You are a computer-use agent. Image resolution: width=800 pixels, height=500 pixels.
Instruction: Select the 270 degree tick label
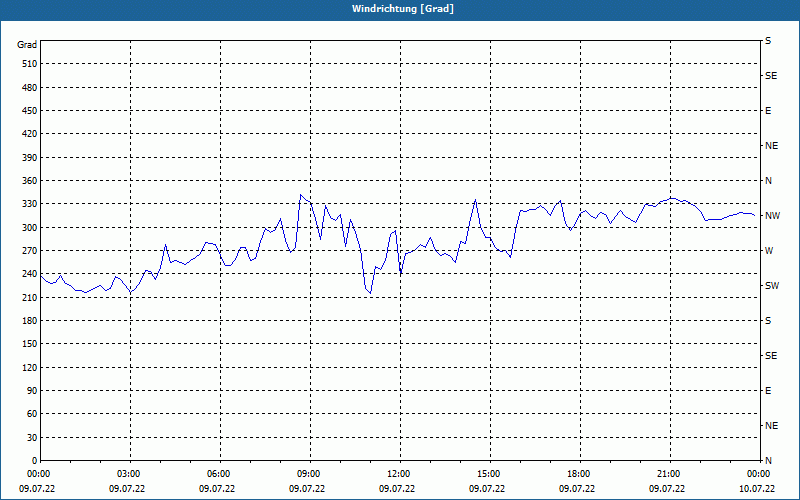coord(30,251)
